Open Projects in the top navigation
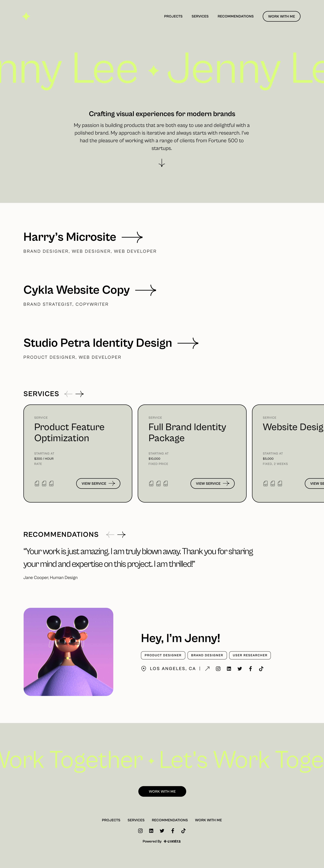Screen dimensions: 324x868 (173, 16)
